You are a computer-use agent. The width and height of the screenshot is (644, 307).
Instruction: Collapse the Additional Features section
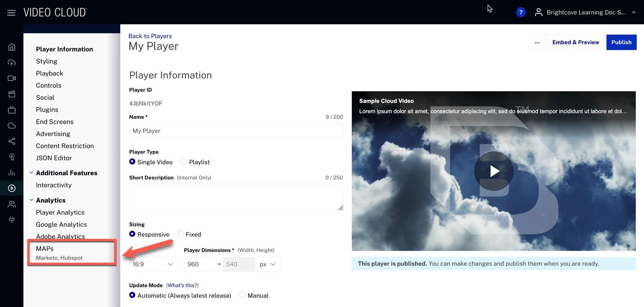coord(31,173)
